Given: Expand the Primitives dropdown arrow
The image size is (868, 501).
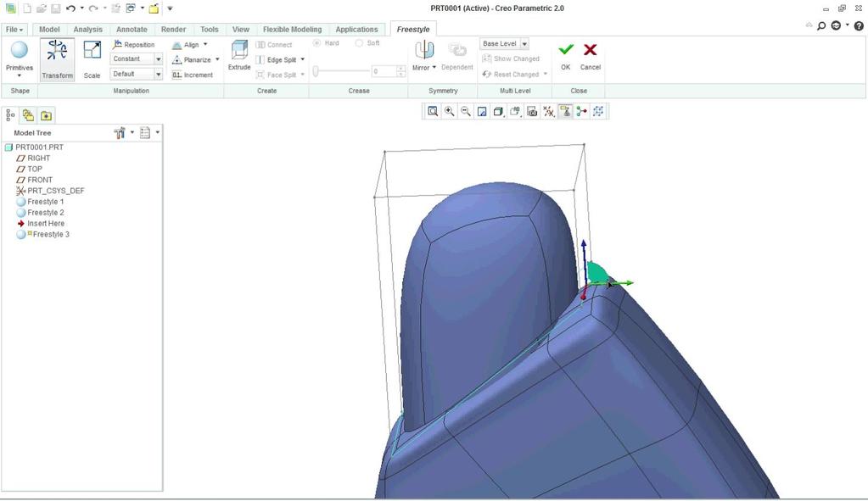Looking at the screenshot, I should (x=20, y=75).
